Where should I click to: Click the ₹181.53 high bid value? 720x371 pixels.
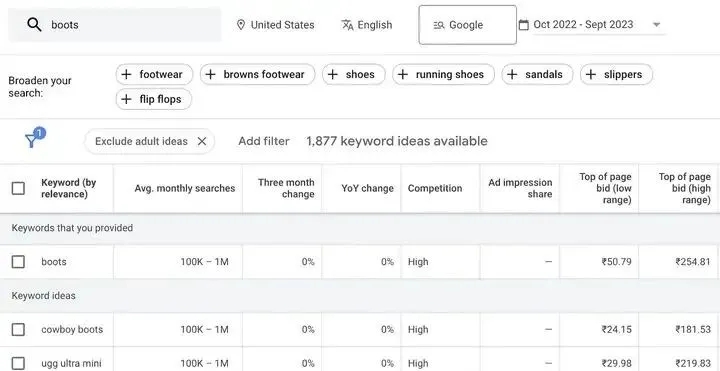pyautogui.click(x=693, y=329)
